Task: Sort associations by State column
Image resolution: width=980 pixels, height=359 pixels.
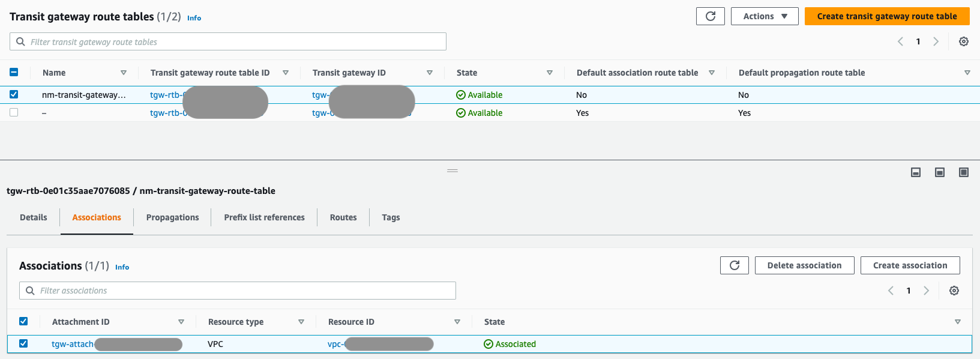Action: (x=958, y=322)
